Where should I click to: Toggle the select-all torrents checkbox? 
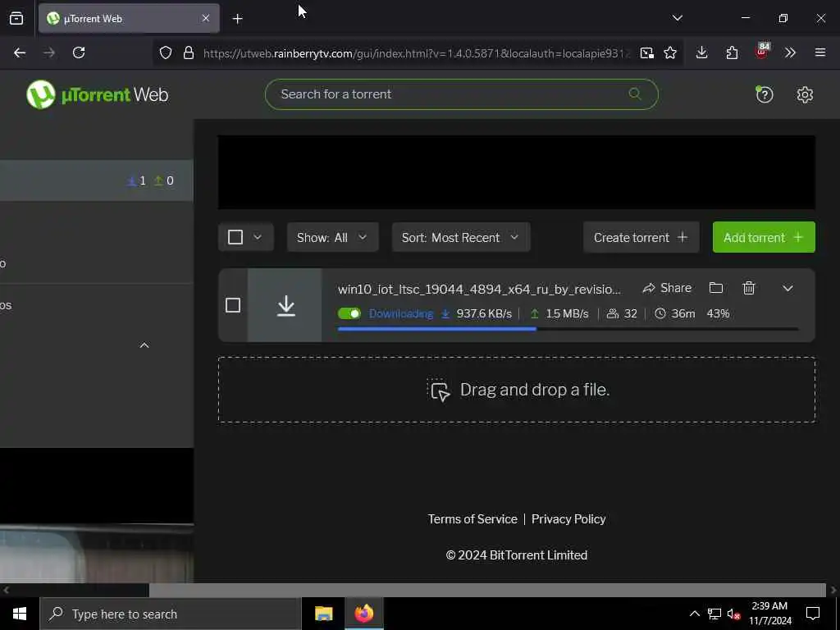235,237
